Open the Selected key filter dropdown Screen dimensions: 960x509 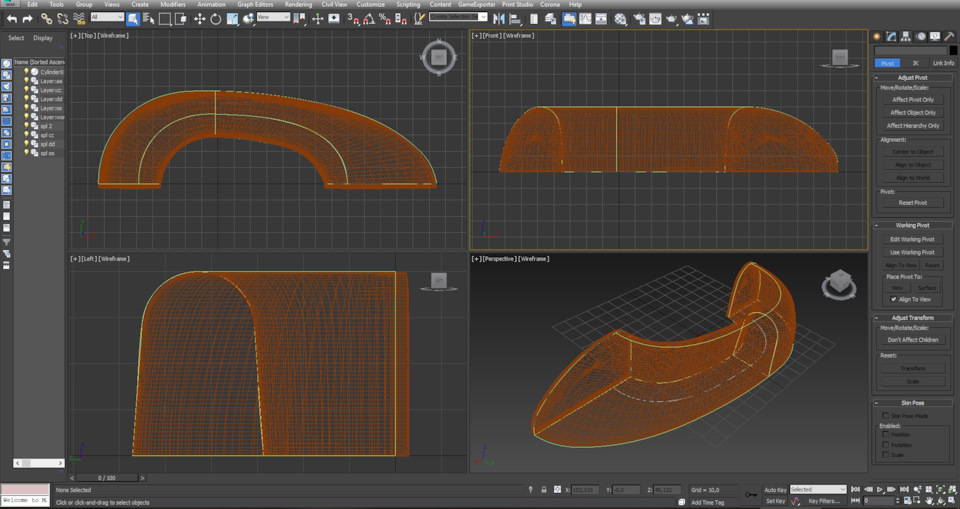[817, 489]
